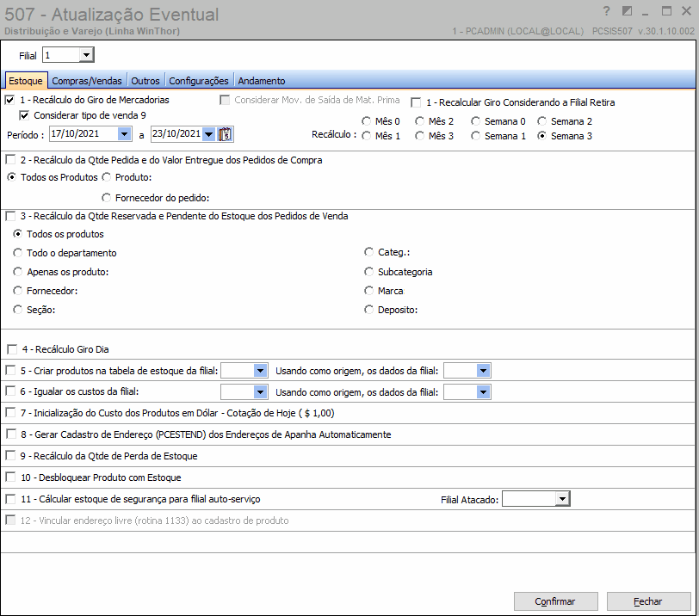Expand the Filial Atacado dropdown
Screen dimensions: 699x616
(x=563, y=499)
